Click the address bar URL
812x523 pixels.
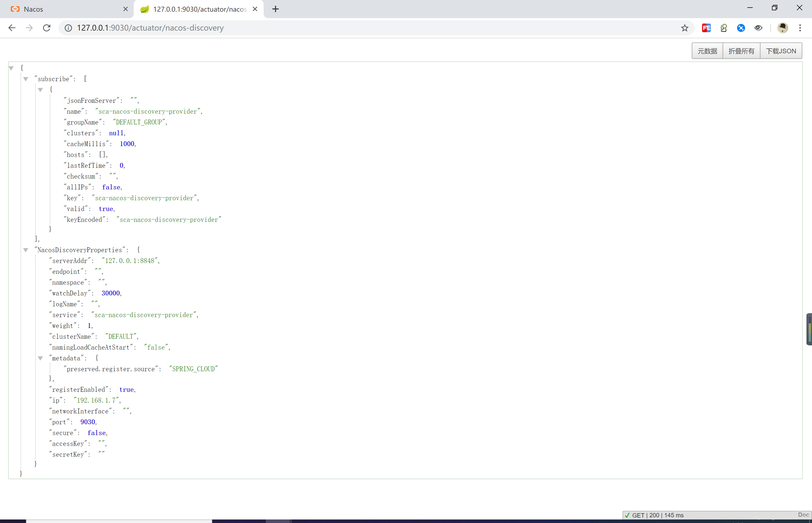(150, 28)
